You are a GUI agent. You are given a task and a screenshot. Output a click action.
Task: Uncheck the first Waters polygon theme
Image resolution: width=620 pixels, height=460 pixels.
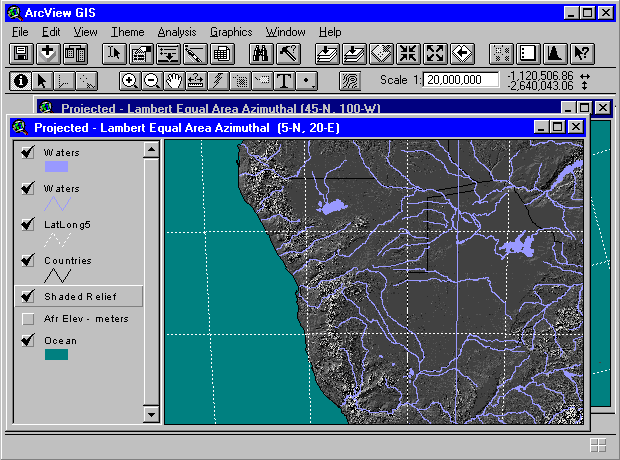pyautogui.click(x=28, y=152)
